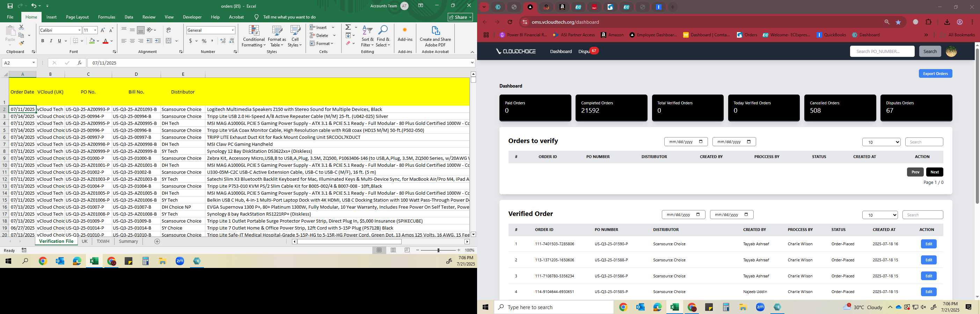
Task: Click Undo icon in Excel title bar
Action: [34, 6]
